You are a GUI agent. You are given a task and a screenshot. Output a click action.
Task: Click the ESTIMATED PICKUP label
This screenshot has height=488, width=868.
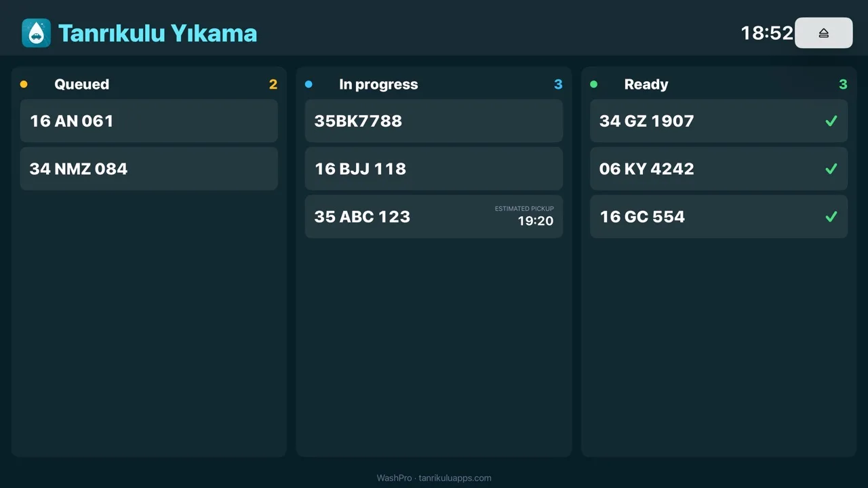[x=524, y=209]
